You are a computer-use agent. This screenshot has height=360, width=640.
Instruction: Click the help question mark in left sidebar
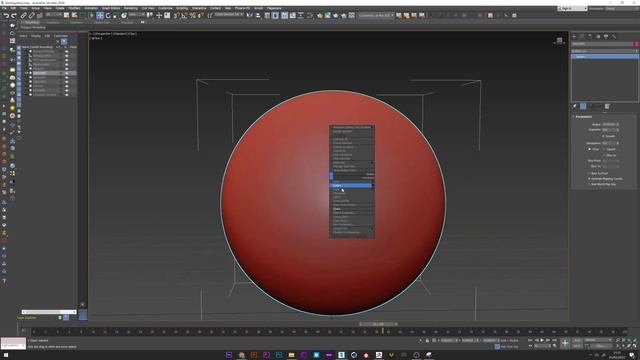(x=4, y=281)
